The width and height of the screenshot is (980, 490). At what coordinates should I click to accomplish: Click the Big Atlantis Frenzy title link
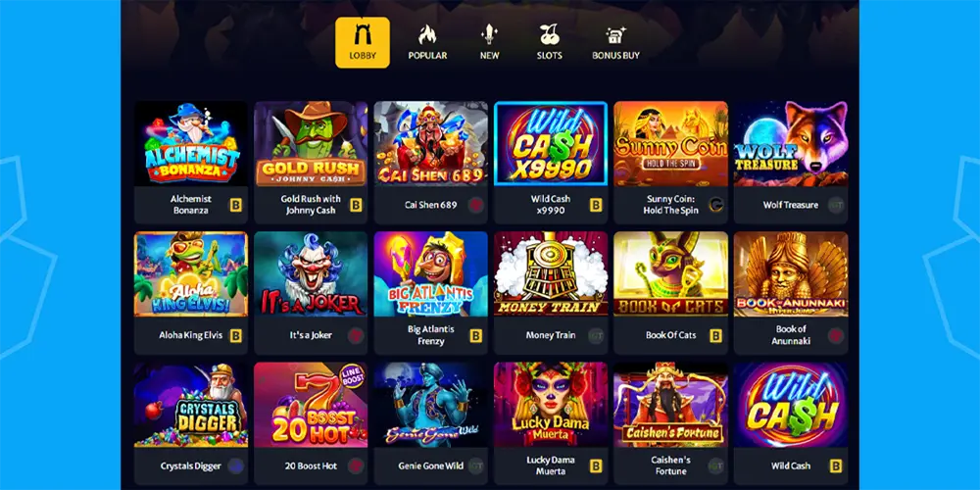click(430, 335)
